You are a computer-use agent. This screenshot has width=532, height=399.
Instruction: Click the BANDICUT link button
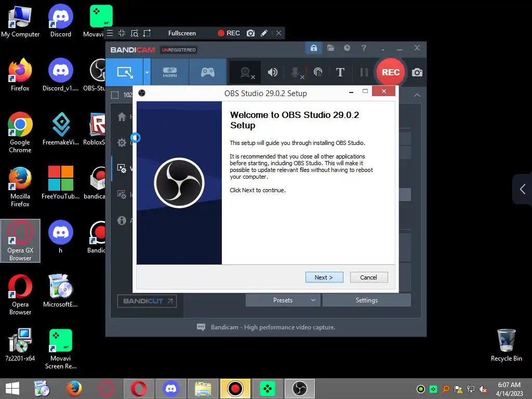[147, 301]
